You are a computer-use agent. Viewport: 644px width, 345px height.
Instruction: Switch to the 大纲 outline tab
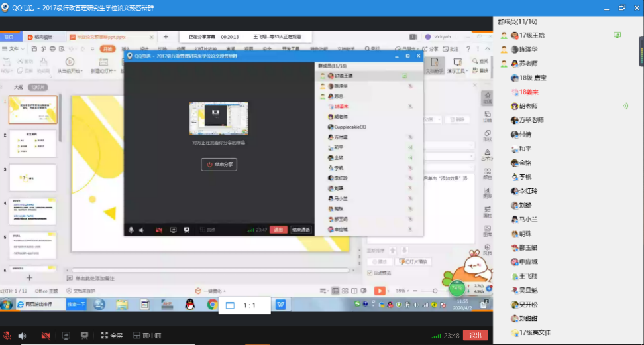19,87
